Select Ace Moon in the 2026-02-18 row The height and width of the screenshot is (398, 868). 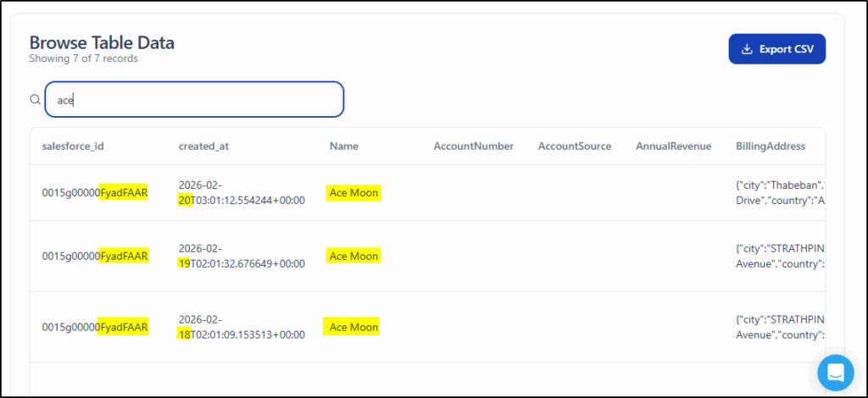tap(353, 327)
